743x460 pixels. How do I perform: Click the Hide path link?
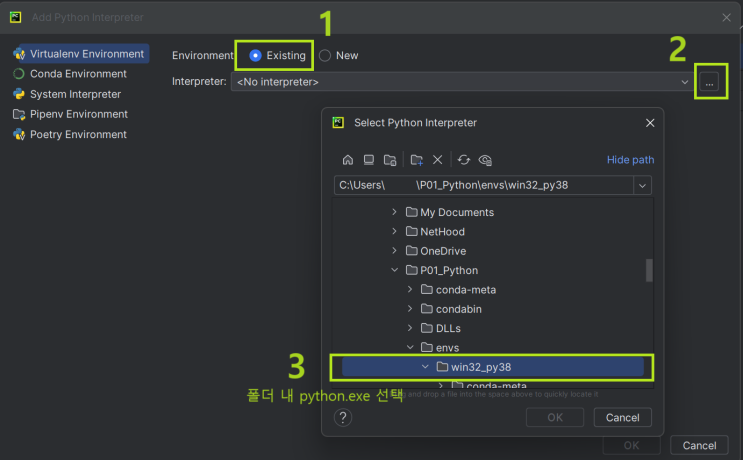click(630, 160)
